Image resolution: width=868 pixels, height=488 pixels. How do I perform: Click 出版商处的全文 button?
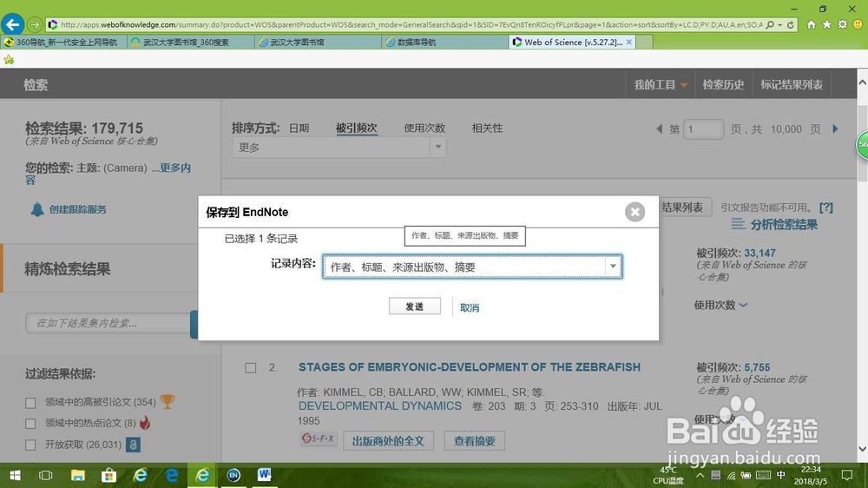pos(388,441)
